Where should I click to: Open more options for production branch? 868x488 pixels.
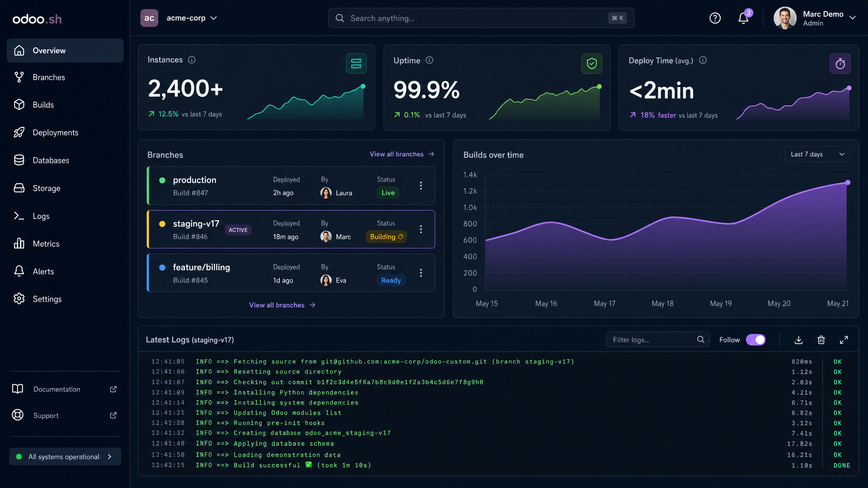(x=421, y=186)
